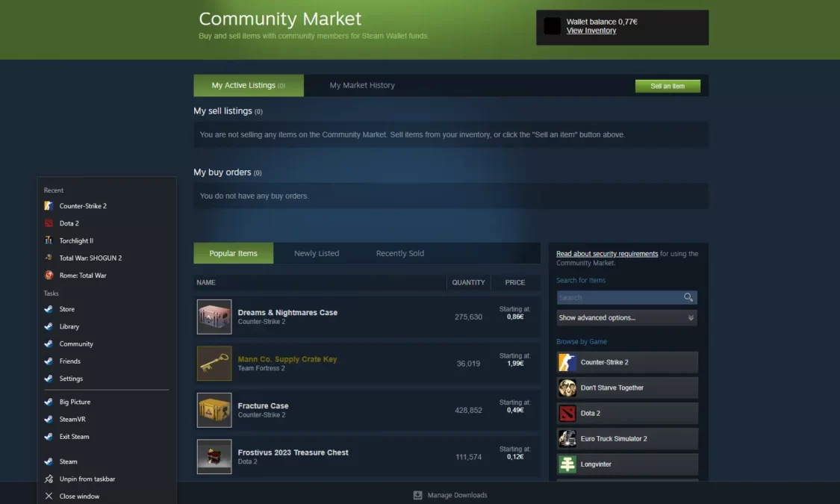The image size is (840, 504).
Task: Select the Recently Sold tab
Action: [x=399, y=253]
